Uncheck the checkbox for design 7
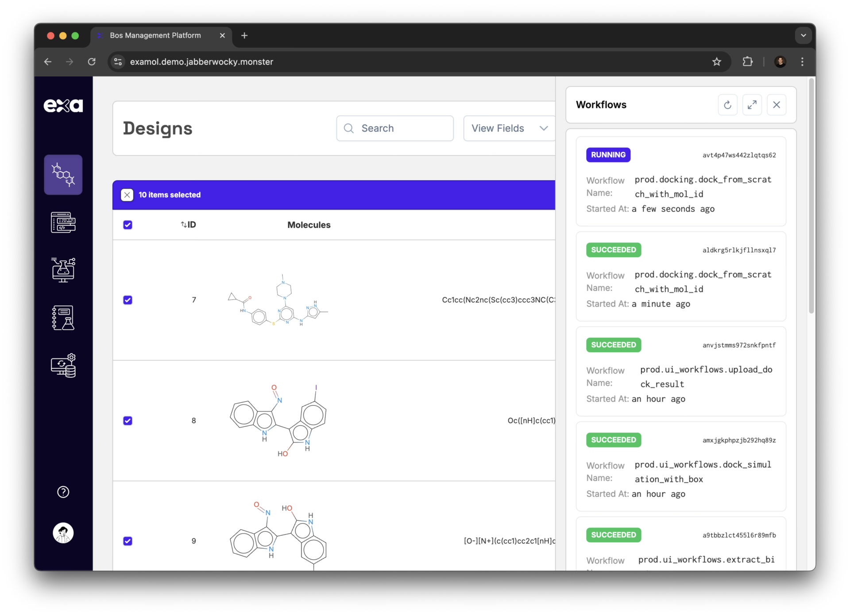 [127, 300]
